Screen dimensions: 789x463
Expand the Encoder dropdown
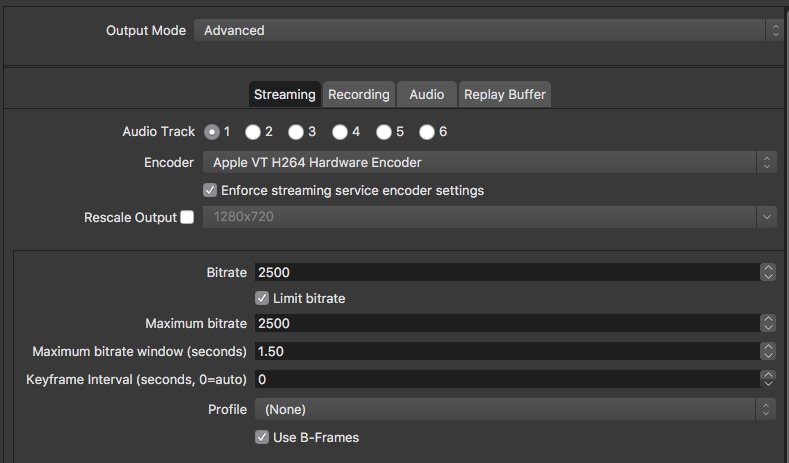tap(488, 162)
